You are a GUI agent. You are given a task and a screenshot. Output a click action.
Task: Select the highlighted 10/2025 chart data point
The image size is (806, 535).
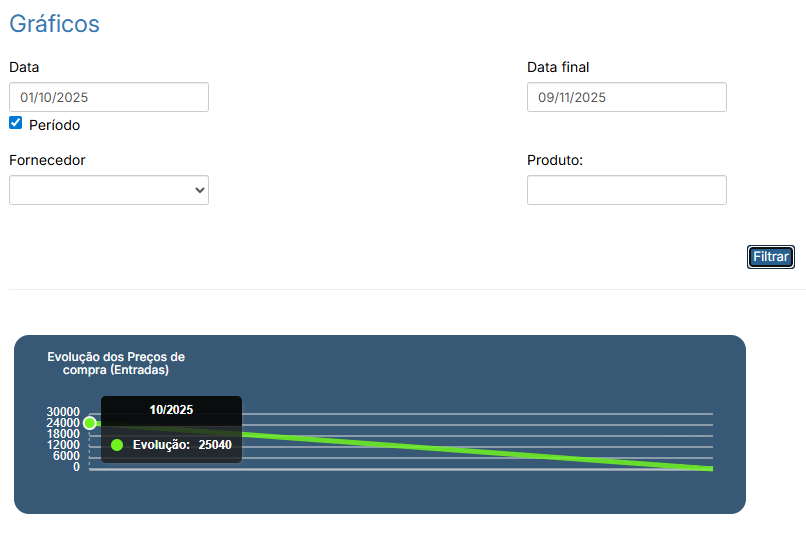point(90,423)
